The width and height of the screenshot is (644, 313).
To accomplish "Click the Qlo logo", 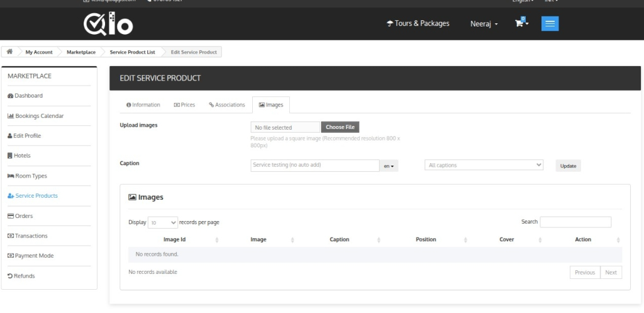I will [x=108, y=24].
